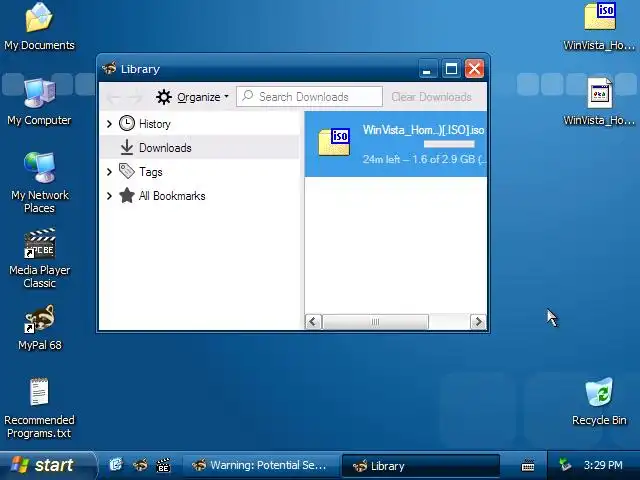
Task: Click the Downloads arrow icon in sidebar
Action: (127, 147)
